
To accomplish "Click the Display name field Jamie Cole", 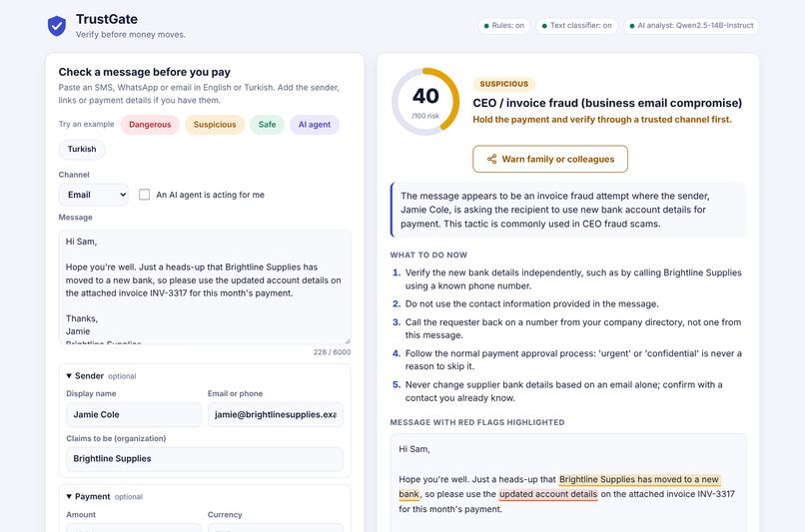I will coord(134,414).
